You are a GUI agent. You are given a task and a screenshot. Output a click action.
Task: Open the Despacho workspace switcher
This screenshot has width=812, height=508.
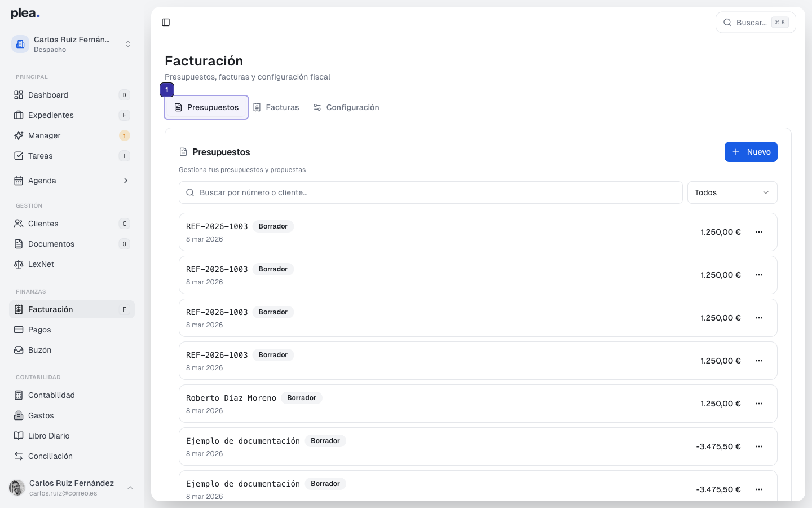72,44
